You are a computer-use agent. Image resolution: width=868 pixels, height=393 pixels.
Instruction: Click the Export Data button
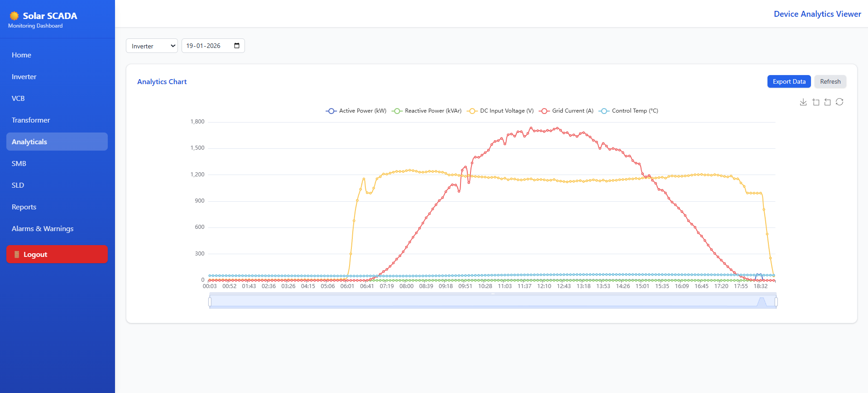click(789, 82)
